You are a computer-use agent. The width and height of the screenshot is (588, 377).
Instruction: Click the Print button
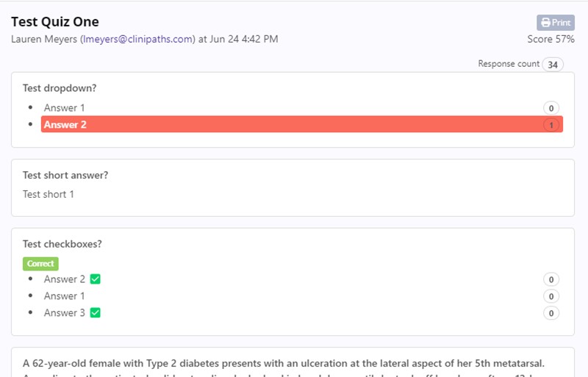556,23
